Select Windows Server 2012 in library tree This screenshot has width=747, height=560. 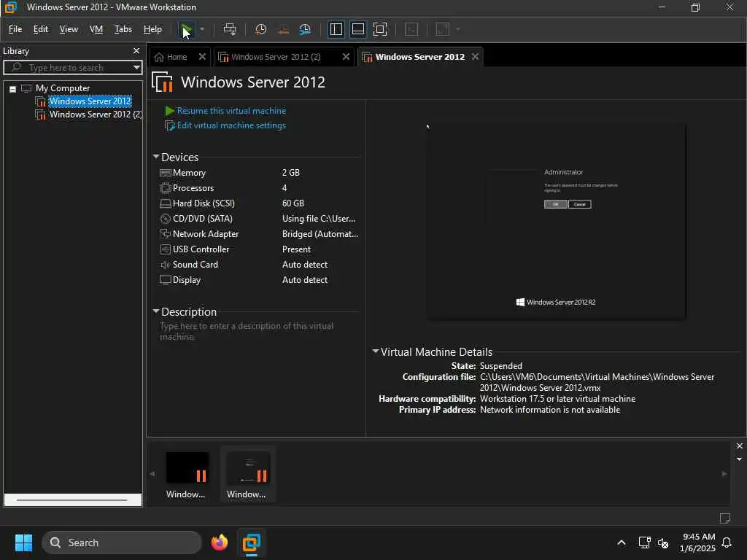(x=90, y=101)
